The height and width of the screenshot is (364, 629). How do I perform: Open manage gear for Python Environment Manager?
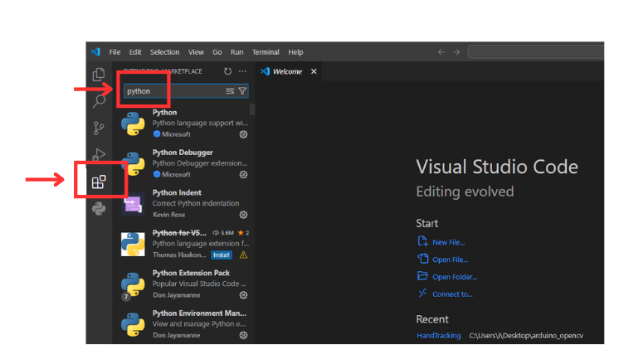click(x=243, y=335)
